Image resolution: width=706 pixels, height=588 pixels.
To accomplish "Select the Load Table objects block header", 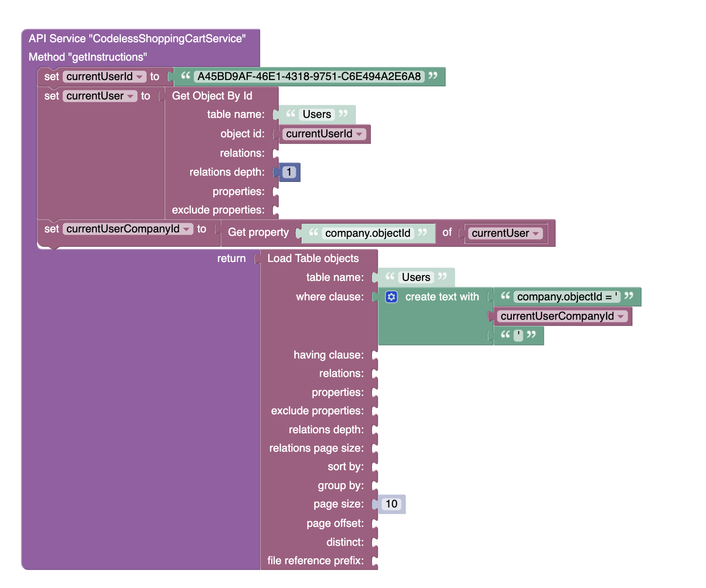I will [313, 258].
